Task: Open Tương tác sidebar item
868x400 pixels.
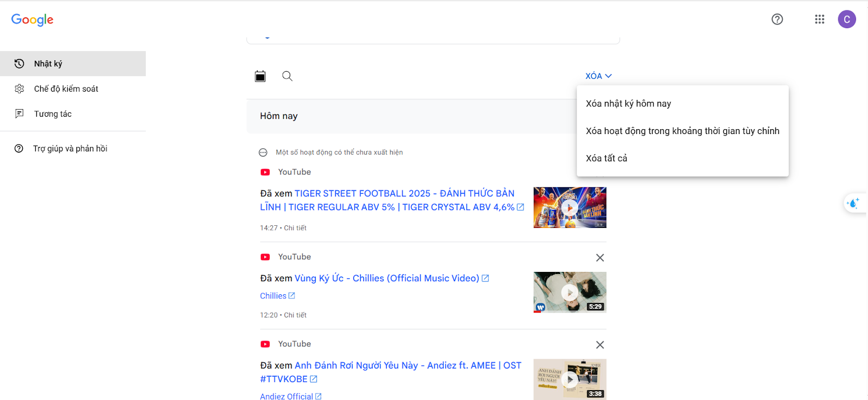Action: [x=53, y=114]
